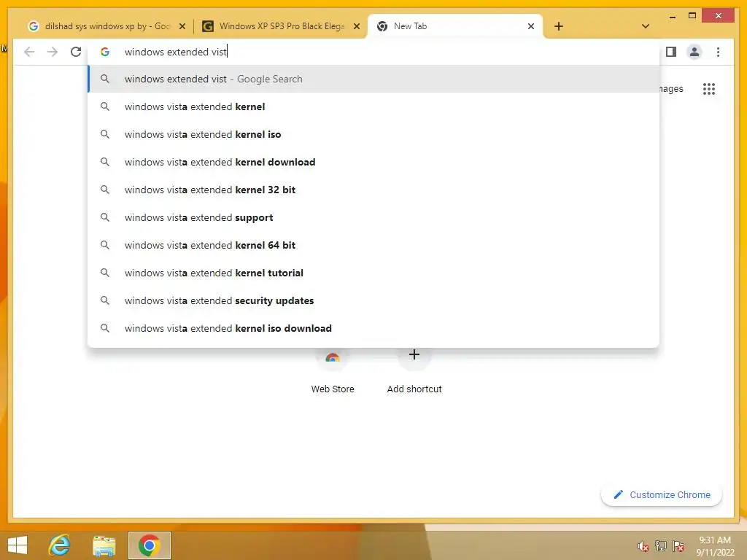Open the profile avatar menu
This screenshot has width=747, height=560.
(694, 52)
